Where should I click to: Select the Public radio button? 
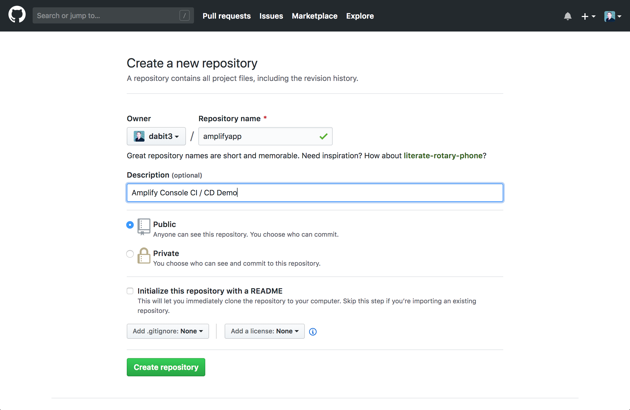(130, 225)
